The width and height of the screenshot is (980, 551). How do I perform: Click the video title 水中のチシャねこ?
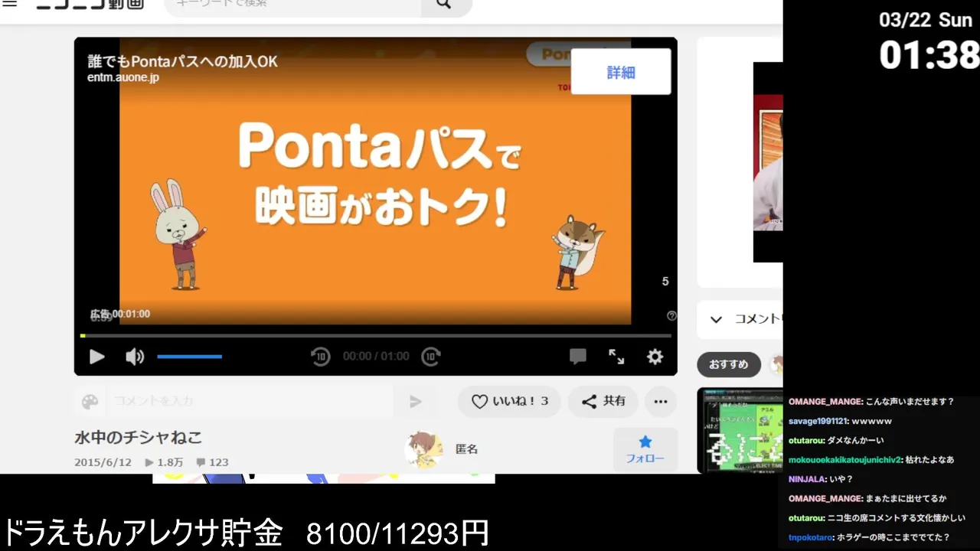139,438
